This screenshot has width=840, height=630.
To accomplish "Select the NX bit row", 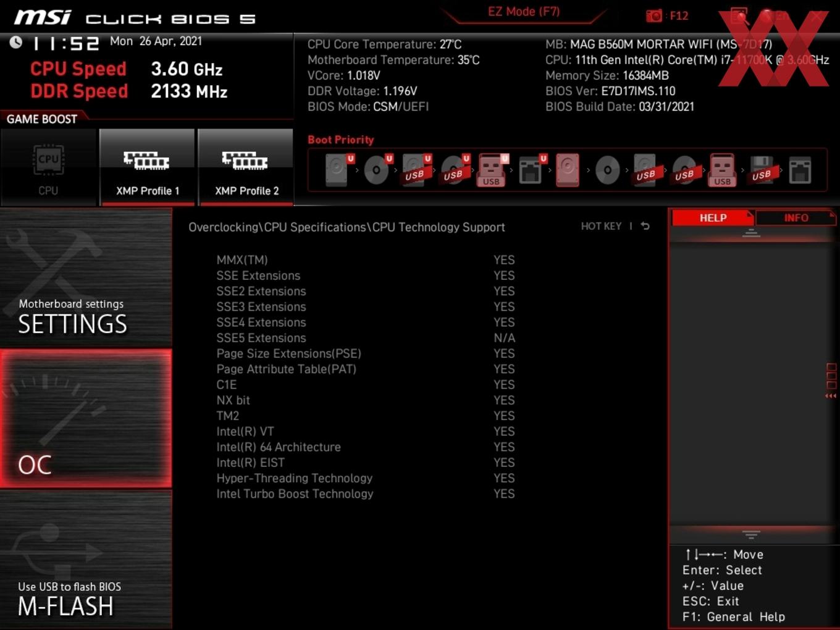I will [x=366, y=400].
